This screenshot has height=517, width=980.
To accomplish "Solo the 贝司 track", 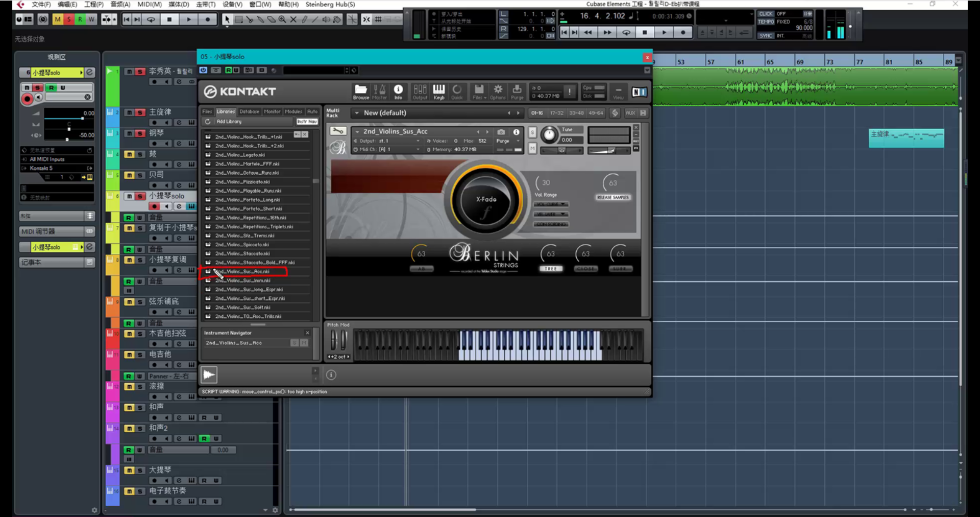I will [x=140, y=175].
